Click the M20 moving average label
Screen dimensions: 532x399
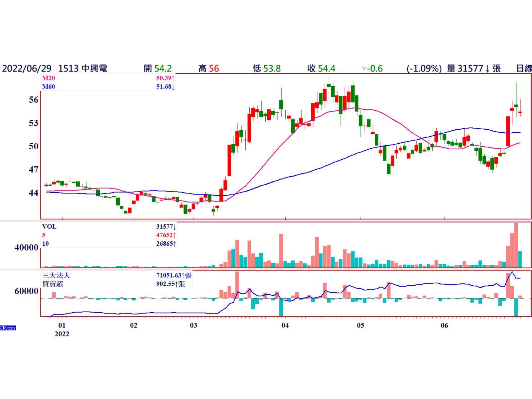(x=49, y=78)
